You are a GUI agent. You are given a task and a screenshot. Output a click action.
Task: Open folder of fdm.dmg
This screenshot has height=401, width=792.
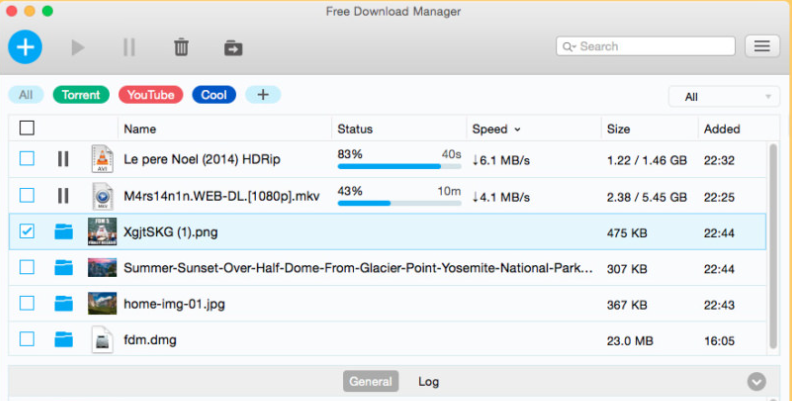coord(64,339)
